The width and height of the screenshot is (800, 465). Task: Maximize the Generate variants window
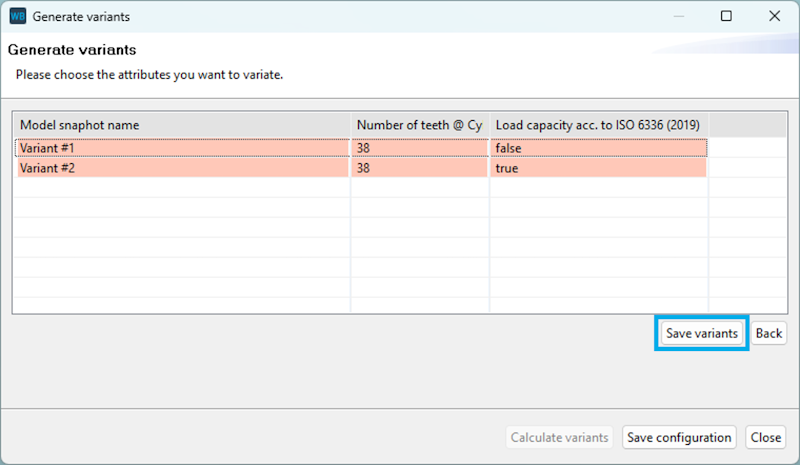click(x=726, y=16)
